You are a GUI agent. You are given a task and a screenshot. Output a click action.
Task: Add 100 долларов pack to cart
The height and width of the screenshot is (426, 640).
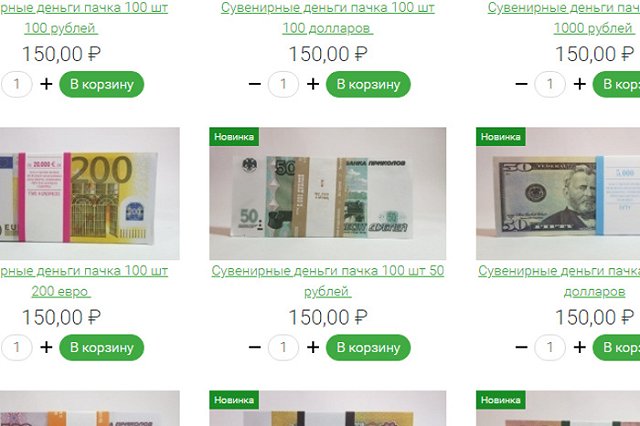point(368,84)
